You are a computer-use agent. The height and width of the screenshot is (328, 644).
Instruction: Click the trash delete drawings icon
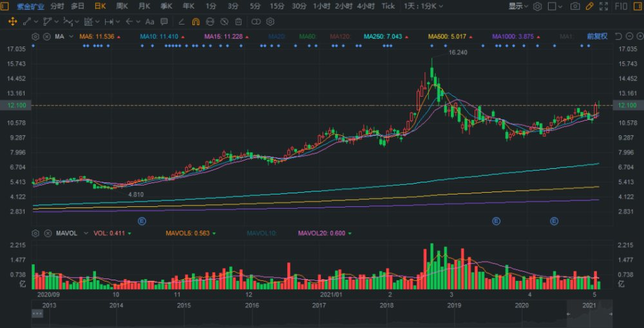[x=239, y=22]
